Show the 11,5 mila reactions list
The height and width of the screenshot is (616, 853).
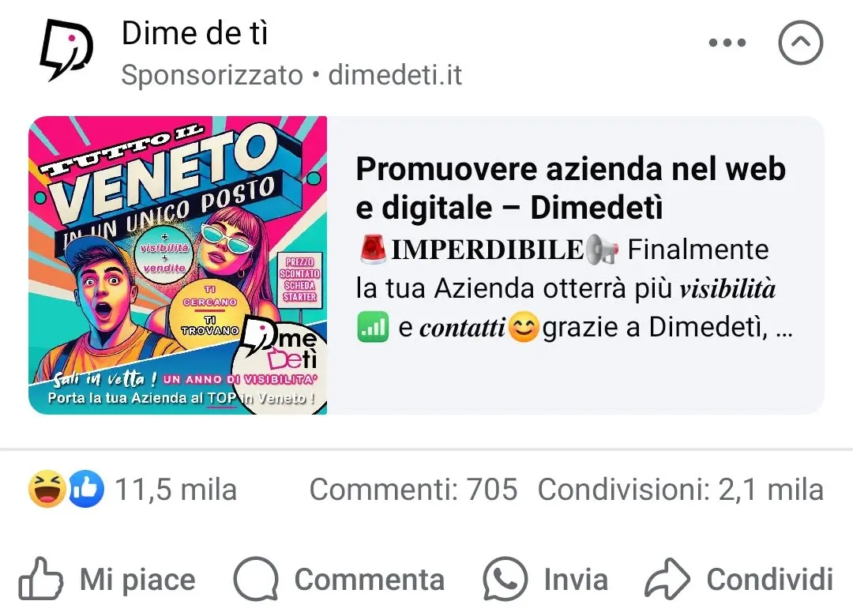(x=175, y=489)
